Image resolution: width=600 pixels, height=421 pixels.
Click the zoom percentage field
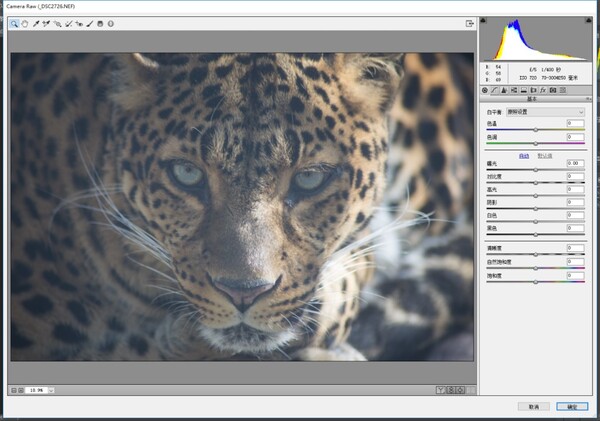coord(36,390)
